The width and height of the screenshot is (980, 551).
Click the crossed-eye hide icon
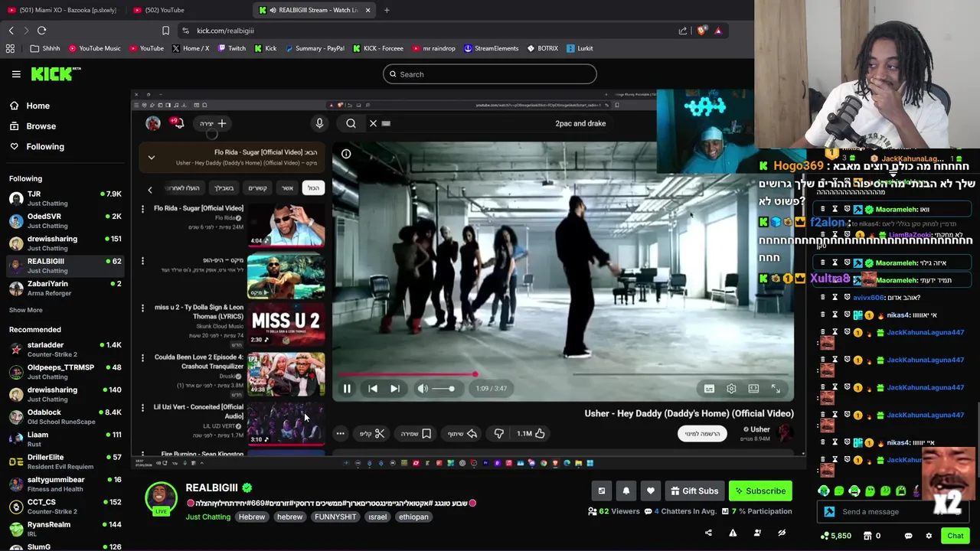point(782,533)
